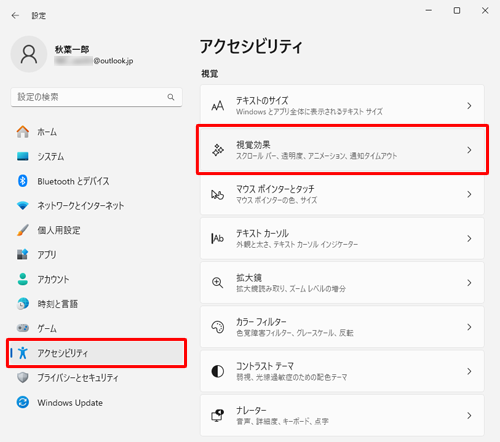Click the Ab icon for テキスト カーソル

[218, 239]
